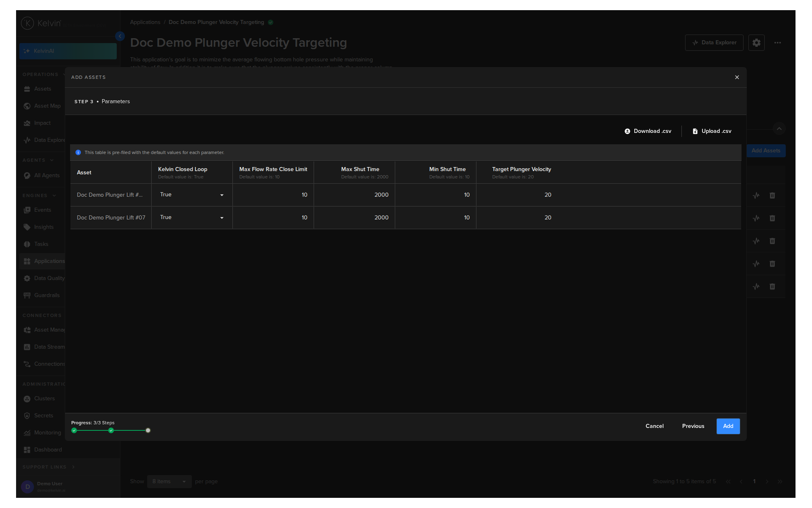Open Asset Map in the sidebar
This screenshot has height=508, width=812.
click(x=42, y=106)
